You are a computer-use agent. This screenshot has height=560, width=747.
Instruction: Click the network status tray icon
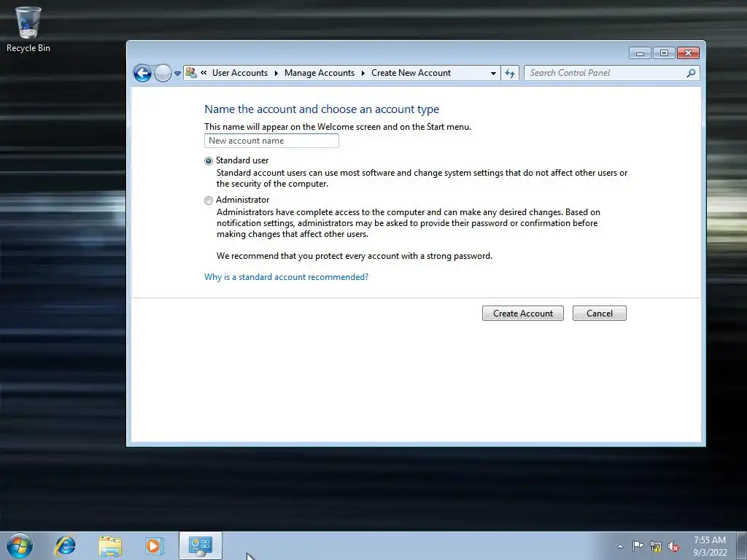(x=656, y=546)
